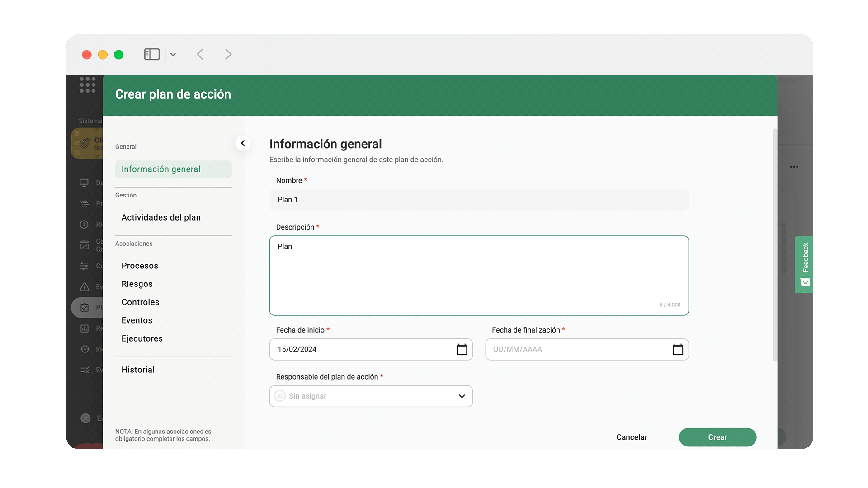This screenshot has width=868, height=488.
Task: Click the dialog vertical scrollbar
Action: click(774, 244)
